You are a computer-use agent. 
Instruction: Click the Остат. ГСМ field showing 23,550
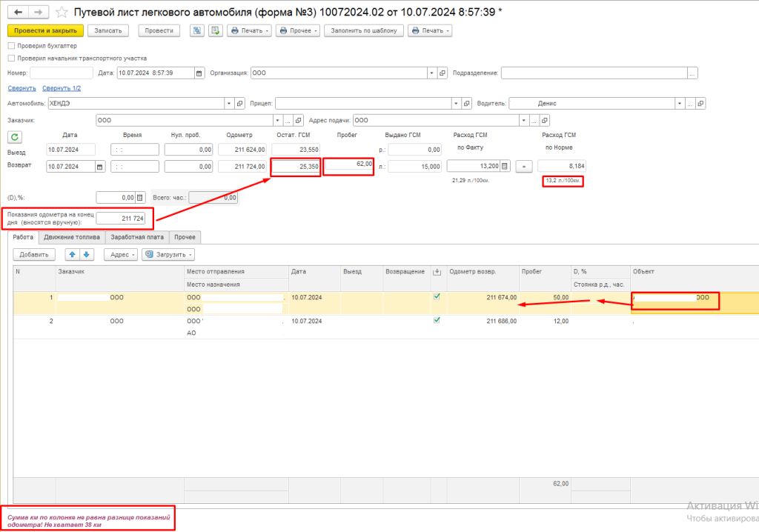pos(296,150)
